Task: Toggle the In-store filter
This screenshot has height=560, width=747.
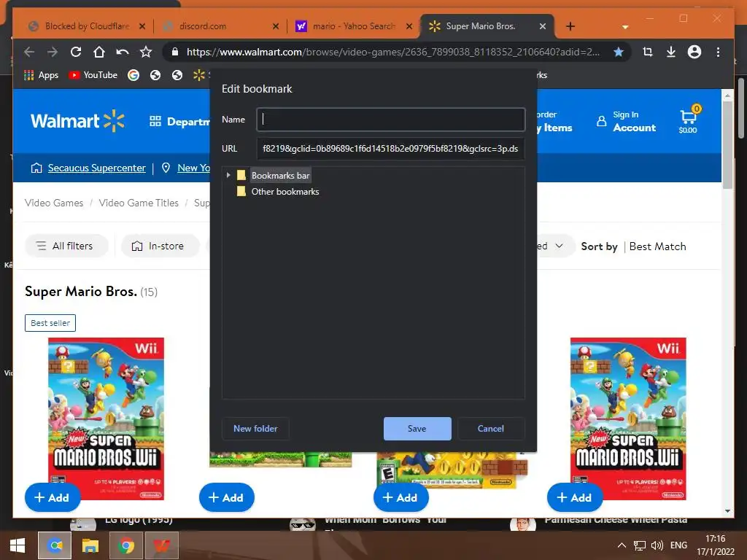Action: pyautogui.click(x=160, y=246)
